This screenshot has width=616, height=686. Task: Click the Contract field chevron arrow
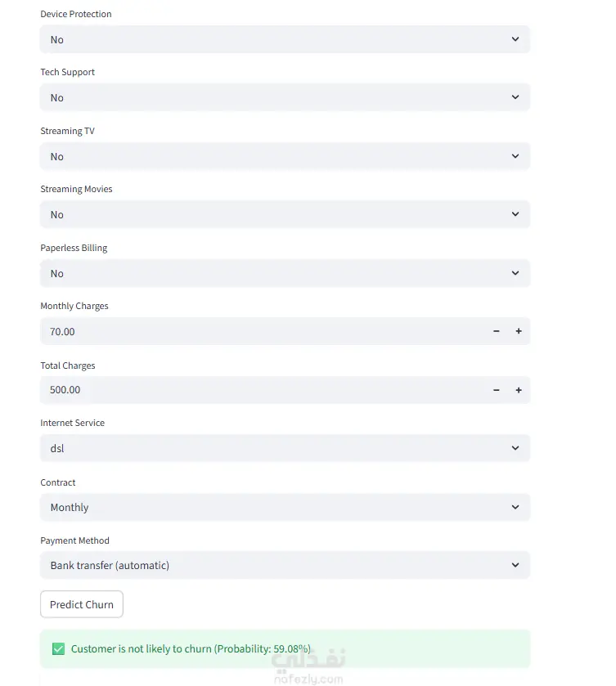click(515, 507)
